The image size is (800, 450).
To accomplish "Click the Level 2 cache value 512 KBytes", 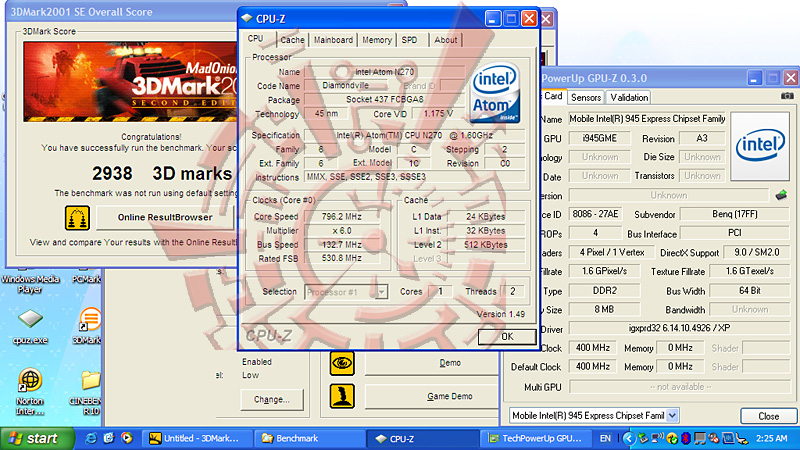I will pyautogui.click(x=486, y=245).
